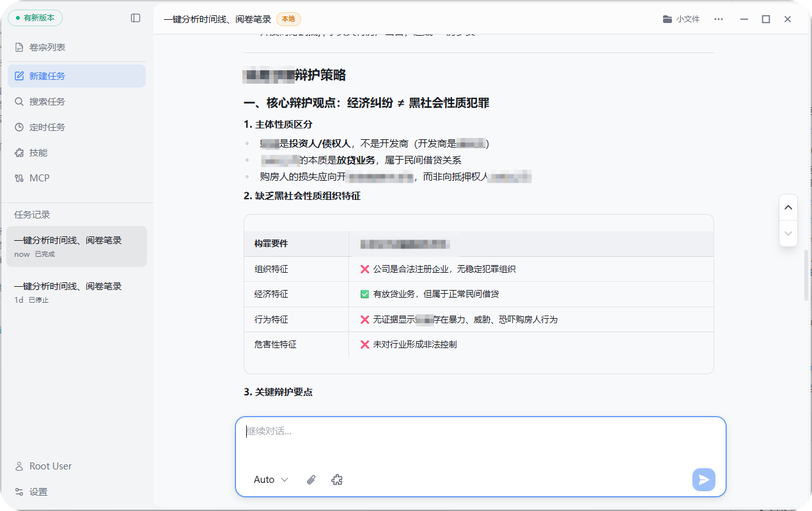Select 新建任务 in sidebar
Screen dimensions: 812x511
pos(47,76)
